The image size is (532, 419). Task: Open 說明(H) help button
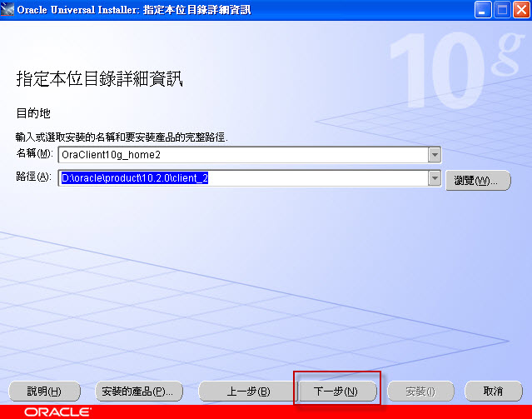click(44, 392)
